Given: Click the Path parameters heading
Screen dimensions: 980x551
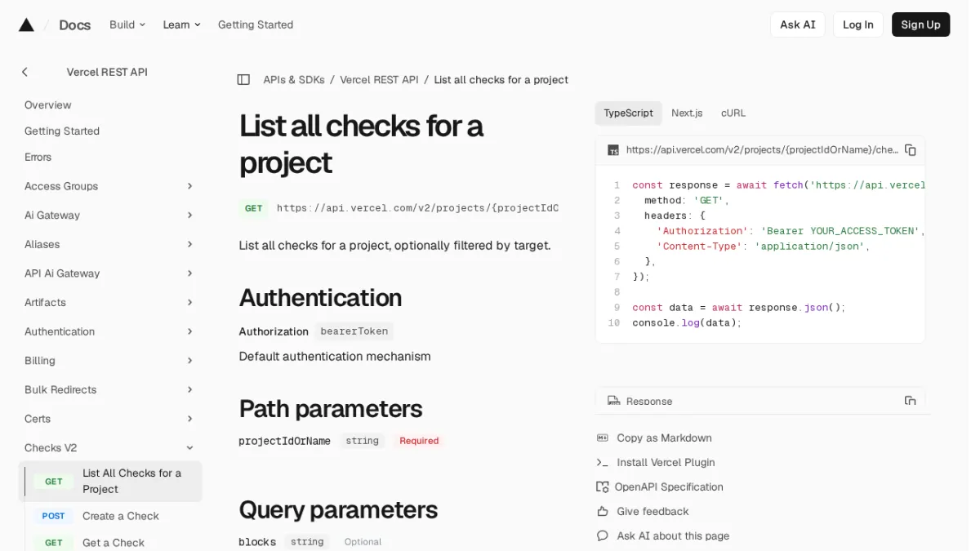Looking at the screenshot, I should (331, 409).
